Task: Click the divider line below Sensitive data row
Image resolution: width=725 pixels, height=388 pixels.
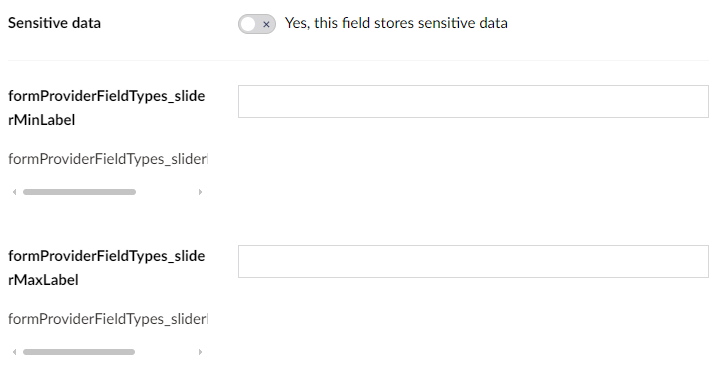Action: (x=358, y=60)
